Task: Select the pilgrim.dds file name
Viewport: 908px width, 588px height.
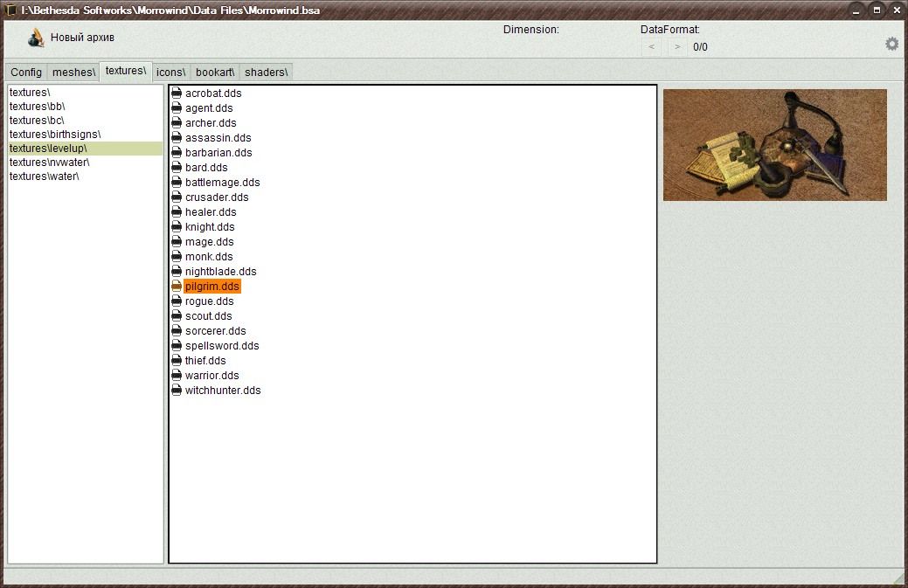Action: pyautogui.click(x=212, y=287)
